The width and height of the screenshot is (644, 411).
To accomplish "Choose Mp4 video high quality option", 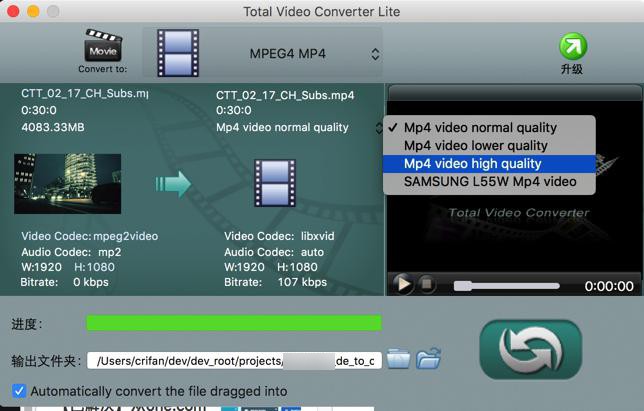I will 489,164.
